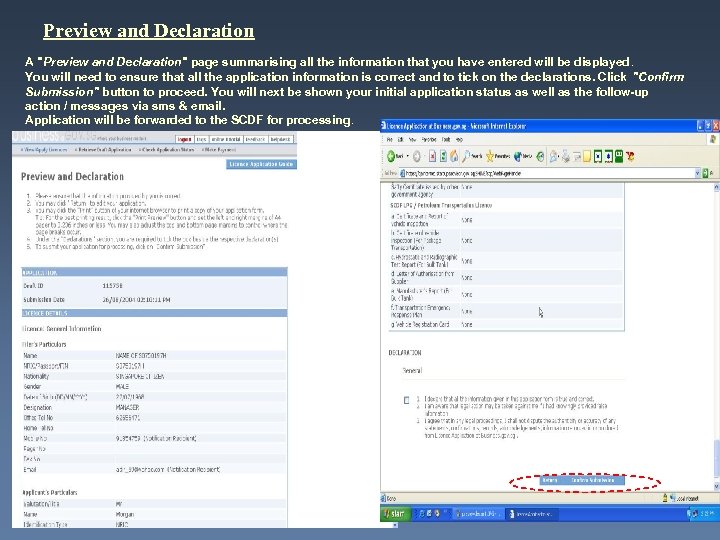Click the Logout tab on business.gov.sg
This screenshot has width=720, height=540.
tap(185, 139)
